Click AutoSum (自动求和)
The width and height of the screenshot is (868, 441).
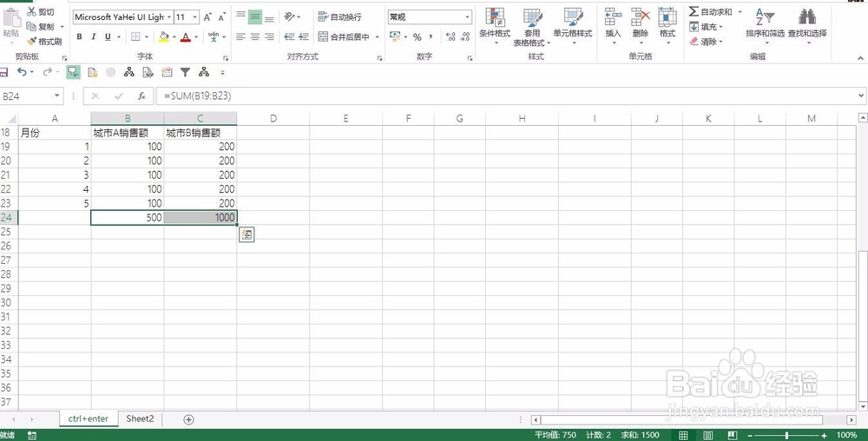[x=711, y=11]
